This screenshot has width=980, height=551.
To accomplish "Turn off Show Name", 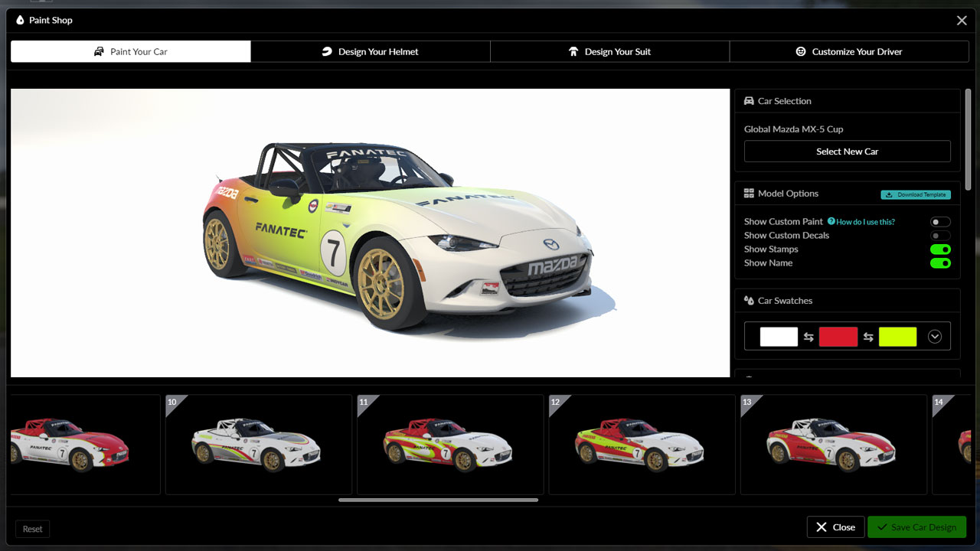I will click(x=940, y=262).
